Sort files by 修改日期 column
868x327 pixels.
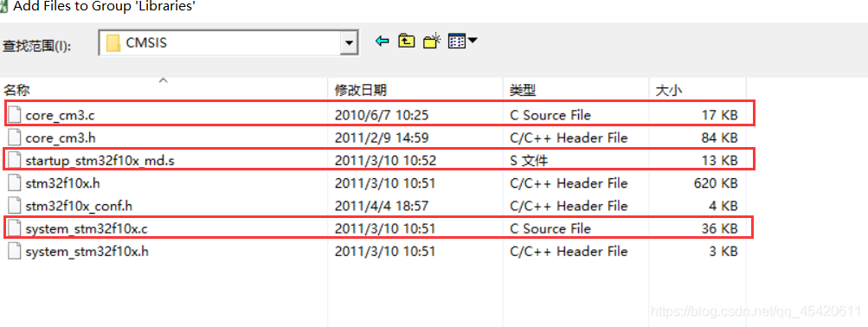(360, 91)
